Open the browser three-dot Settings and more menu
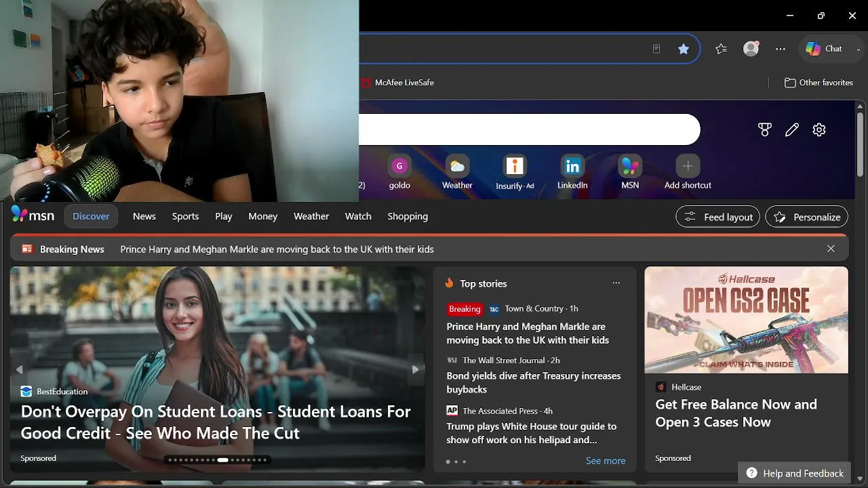 click(x=781, y=49)
